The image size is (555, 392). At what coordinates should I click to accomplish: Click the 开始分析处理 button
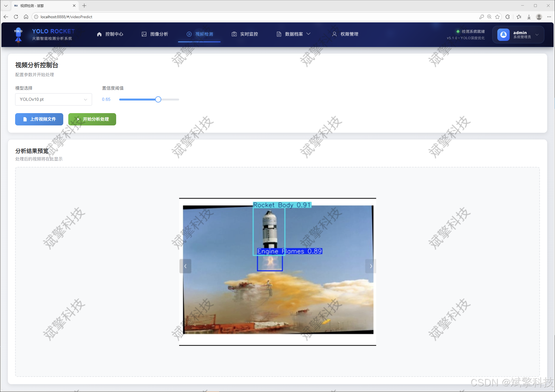click(x=92, y=119)
